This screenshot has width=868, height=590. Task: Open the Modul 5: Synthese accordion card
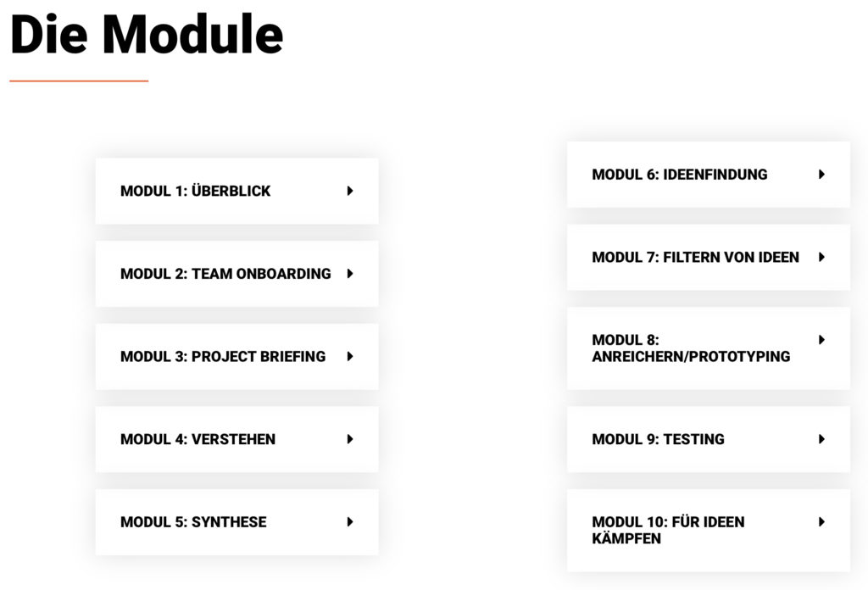(237, 522)
